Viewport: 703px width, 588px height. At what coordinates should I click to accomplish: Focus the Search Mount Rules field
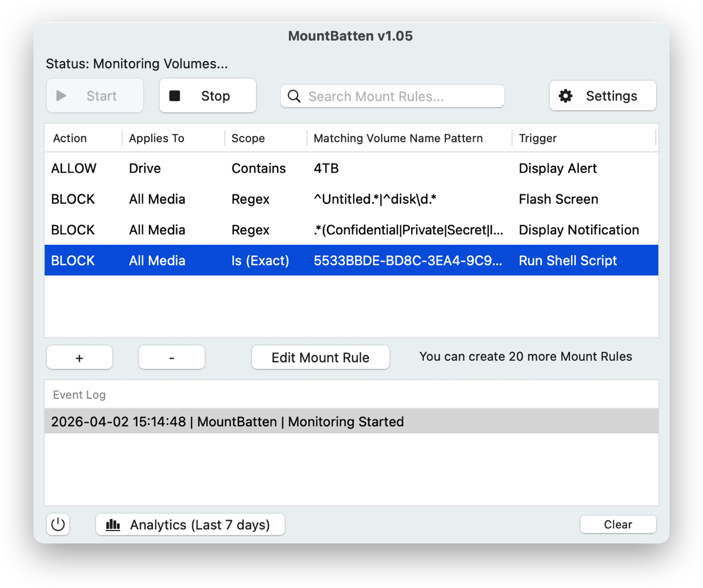click(393, 97)
